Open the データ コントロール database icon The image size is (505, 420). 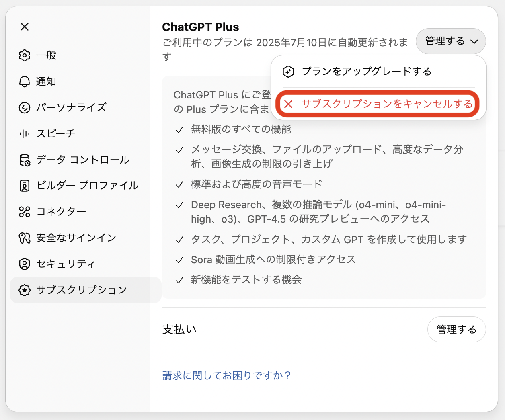pyautogui.click(x=25, y=160)
